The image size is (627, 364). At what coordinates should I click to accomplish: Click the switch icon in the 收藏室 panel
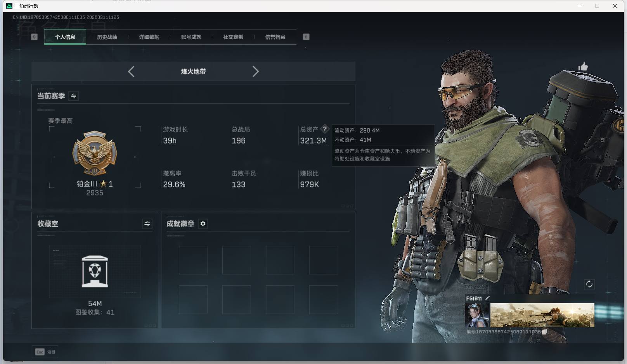pyautogui.click(x=146, y=224)
